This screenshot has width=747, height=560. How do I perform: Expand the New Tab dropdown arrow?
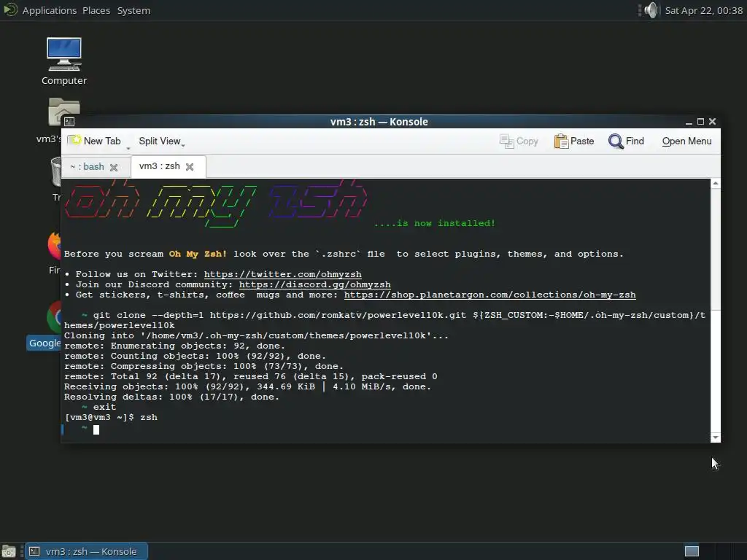(128, 148)
